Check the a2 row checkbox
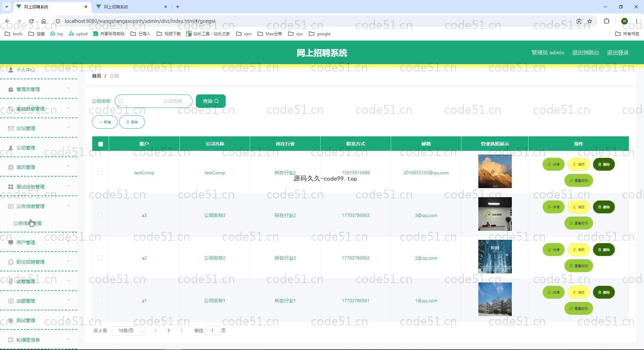This screenshot has width=644, height=350. click(x=100, y=258)
